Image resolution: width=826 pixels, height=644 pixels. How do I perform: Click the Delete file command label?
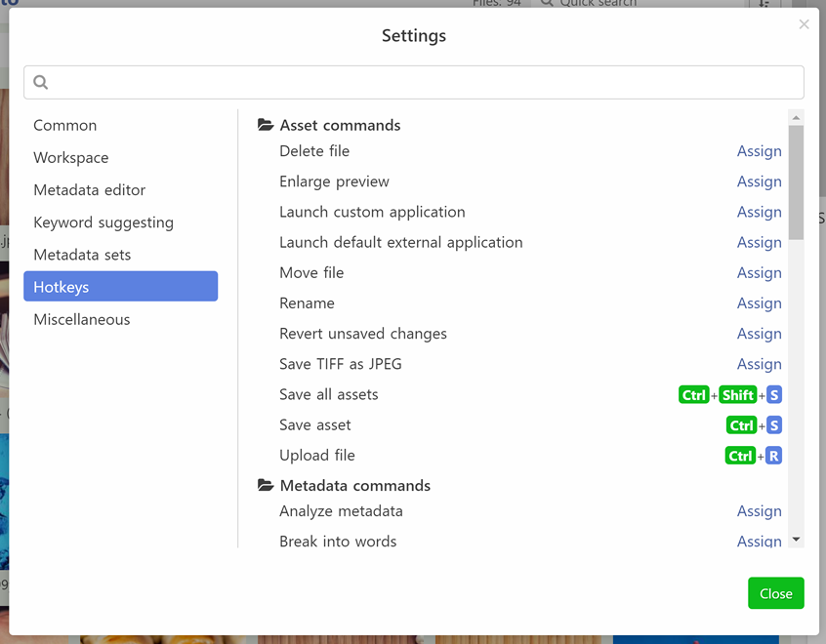(314, 151)
